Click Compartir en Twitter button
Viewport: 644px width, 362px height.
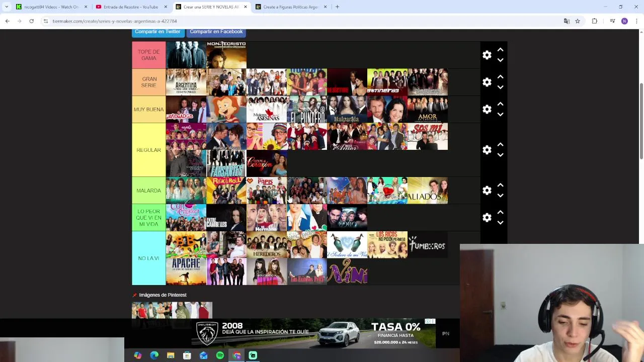point(157,32)
